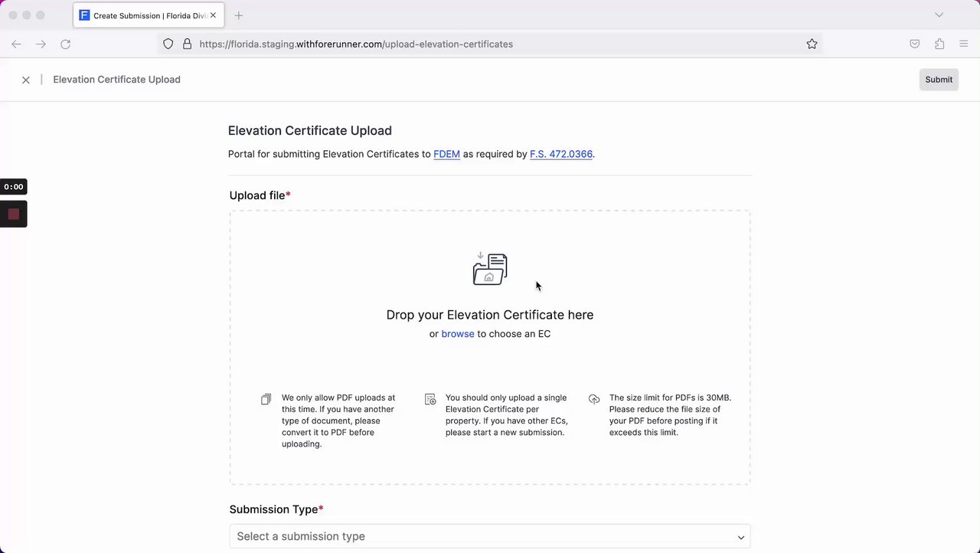The height and width of the screenshot is (553, 980).
Task: Select the Create Submission browser tab
Action: click(145, 15)
